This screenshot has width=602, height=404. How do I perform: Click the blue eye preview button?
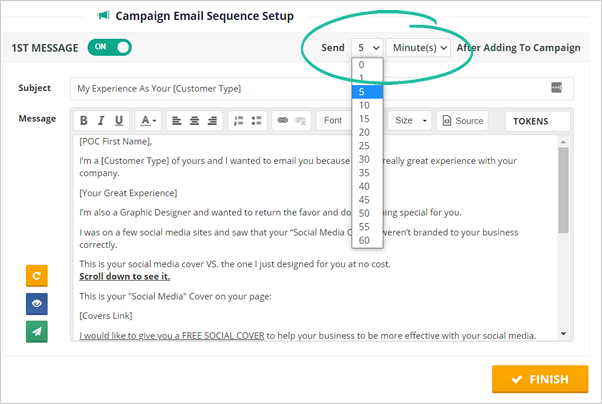[x=37, y=304]
